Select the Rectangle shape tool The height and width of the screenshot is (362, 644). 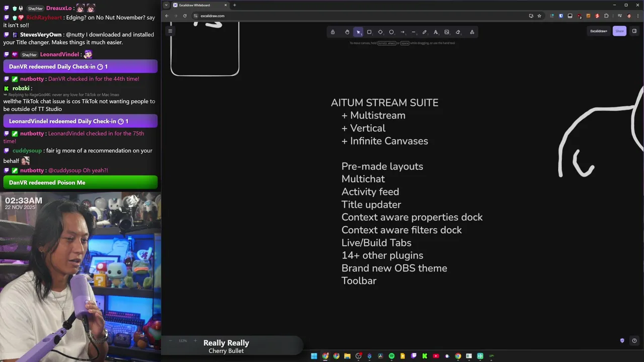tap(369, 32)
